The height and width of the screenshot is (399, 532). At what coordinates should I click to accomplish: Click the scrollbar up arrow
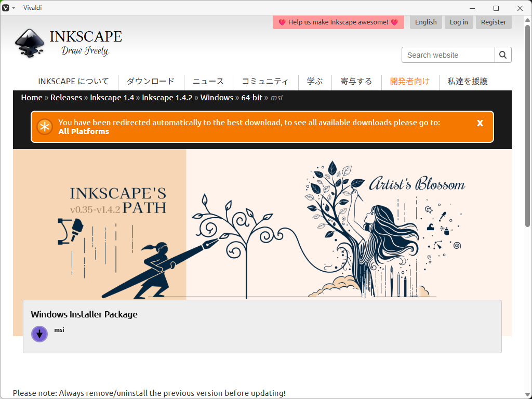click(527, 20)
